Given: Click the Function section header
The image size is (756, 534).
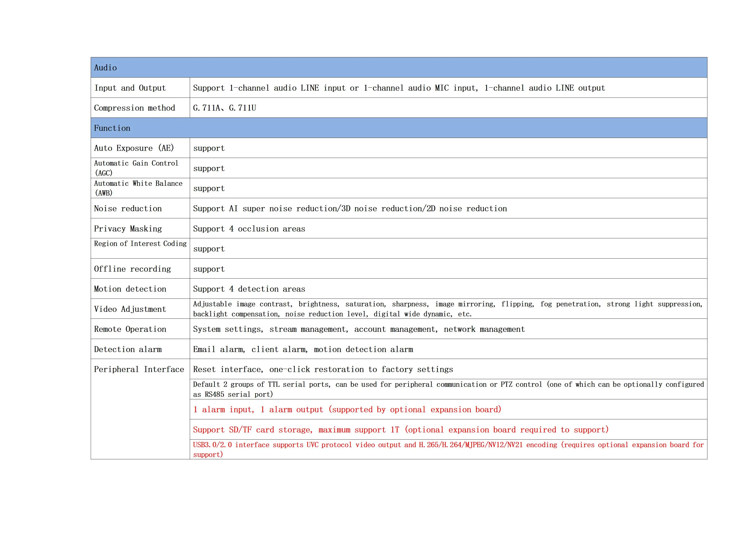Looking at the screenshot, I should coord(112,128).
